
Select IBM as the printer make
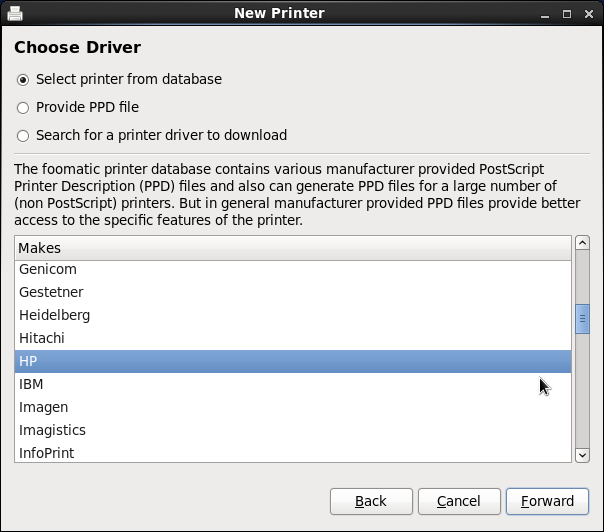[31, 384]
